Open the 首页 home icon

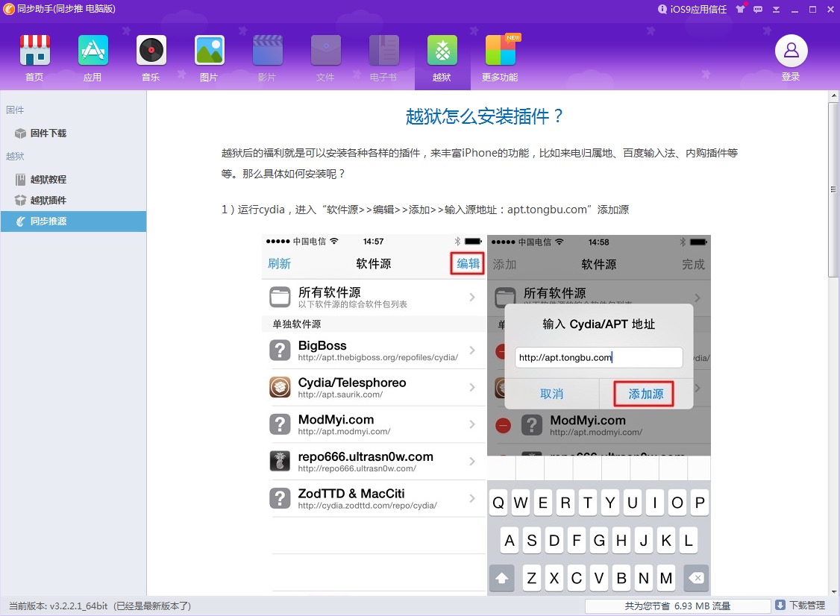pos(35,57)
